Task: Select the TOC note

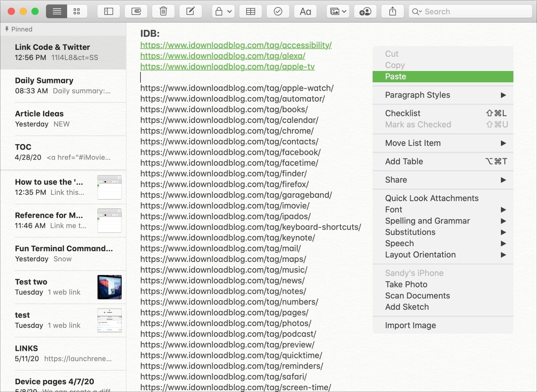Action: click(63, 152)
